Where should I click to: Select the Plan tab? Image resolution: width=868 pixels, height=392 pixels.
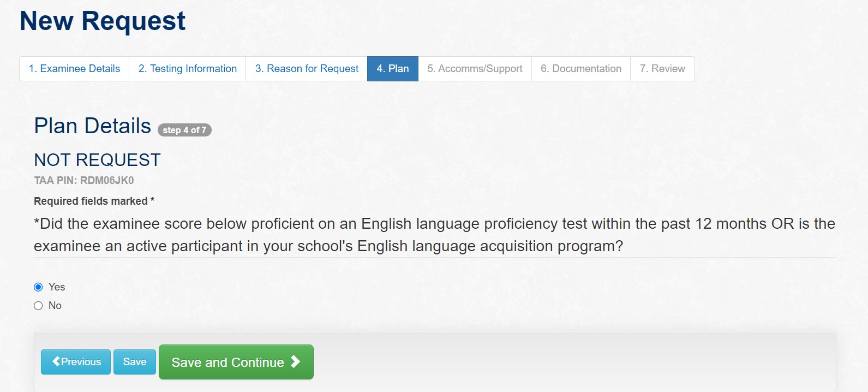(x=392, y=68)
